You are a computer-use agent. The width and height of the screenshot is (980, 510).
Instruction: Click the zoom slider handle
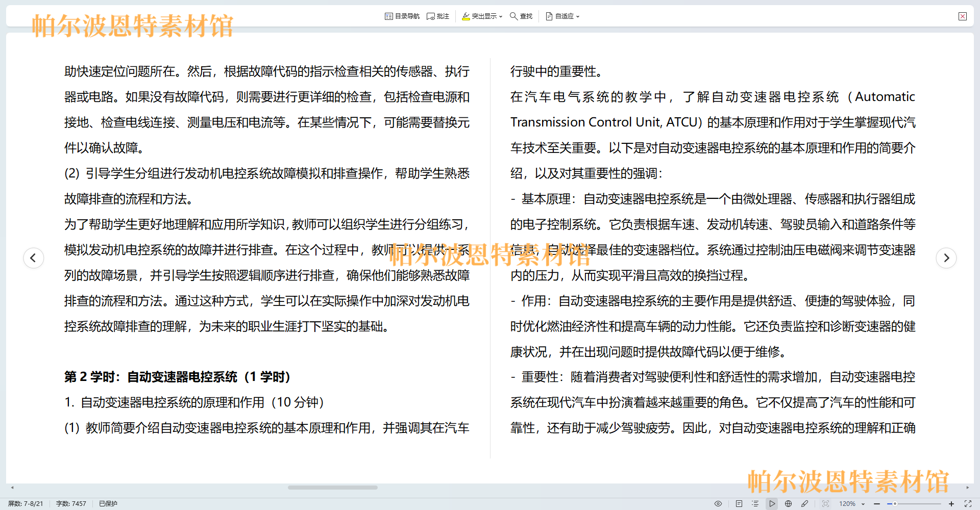tap(895, 503)
